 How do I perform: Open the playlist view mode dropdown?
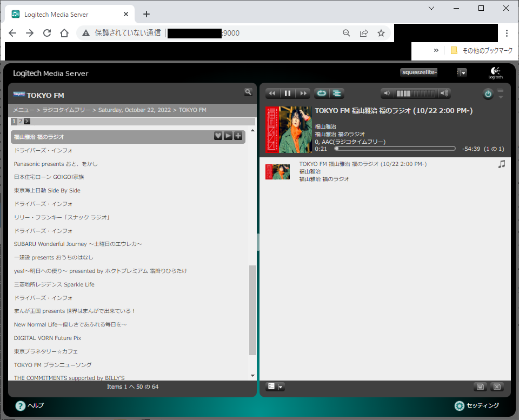[275, 386]
